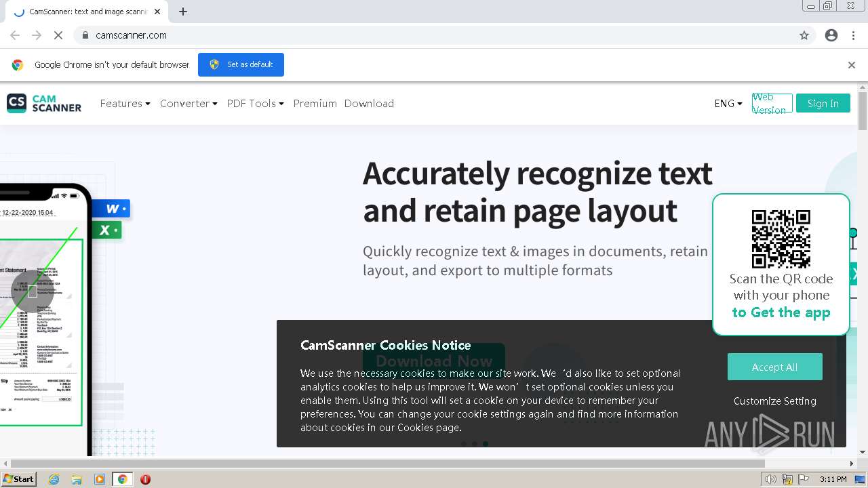Launch Internet Explorer from the taskbar
The height and width of the screenshot is (488, 868).
[x=54, y=479]
